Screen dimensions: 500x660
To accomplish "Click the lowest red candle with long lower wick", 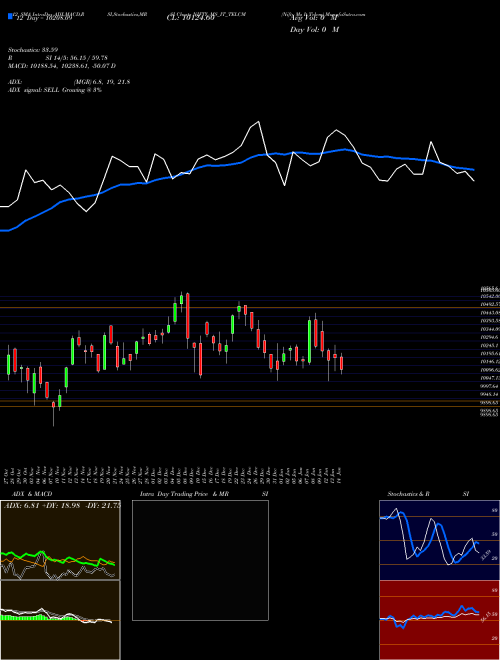I will click(x=53, y=405).
